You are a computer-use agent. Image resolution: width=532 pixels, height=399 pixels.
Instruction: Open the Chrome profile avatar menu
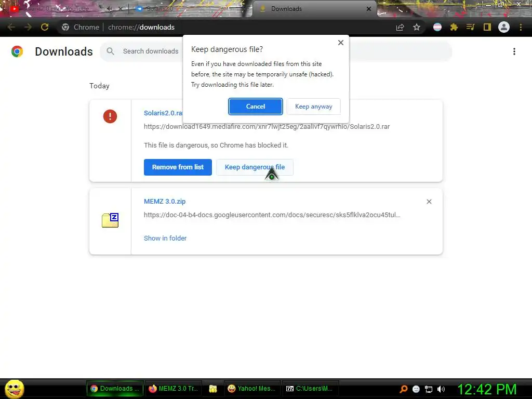(x=504, y=27)
